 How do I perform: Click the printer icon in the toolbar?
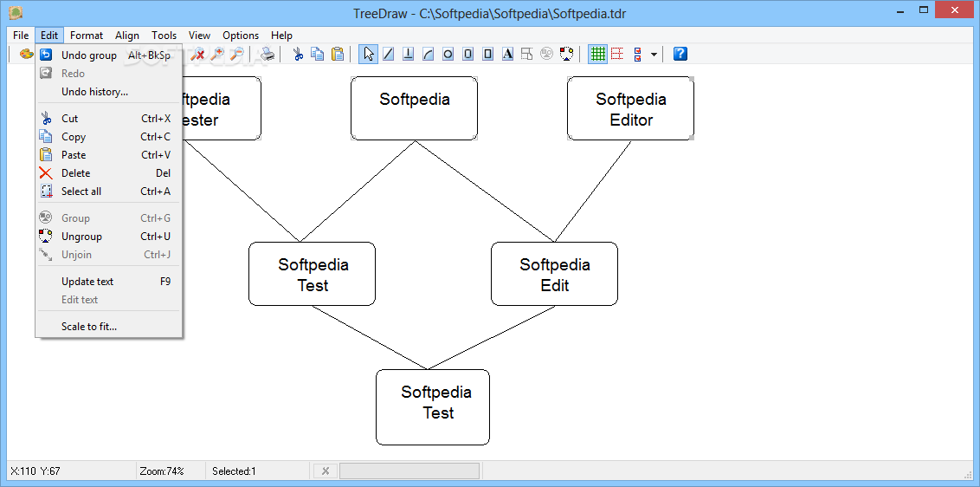[268, 55]
